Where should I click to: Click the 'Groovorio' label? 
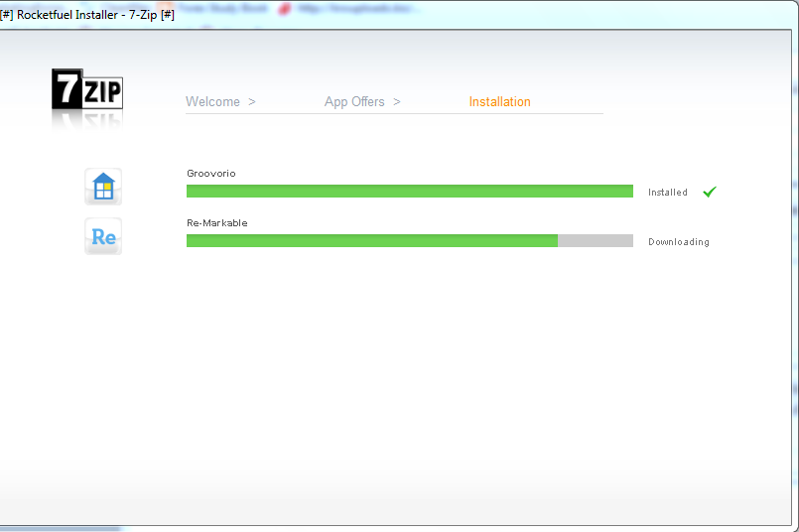[x=211, y=174]
